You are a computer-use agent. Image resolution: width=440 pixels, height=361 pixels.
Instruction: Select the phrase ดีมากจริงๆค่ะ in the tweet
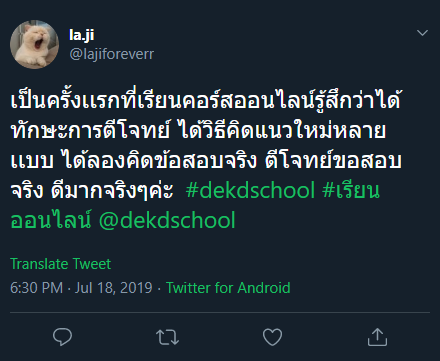[112, 191]
